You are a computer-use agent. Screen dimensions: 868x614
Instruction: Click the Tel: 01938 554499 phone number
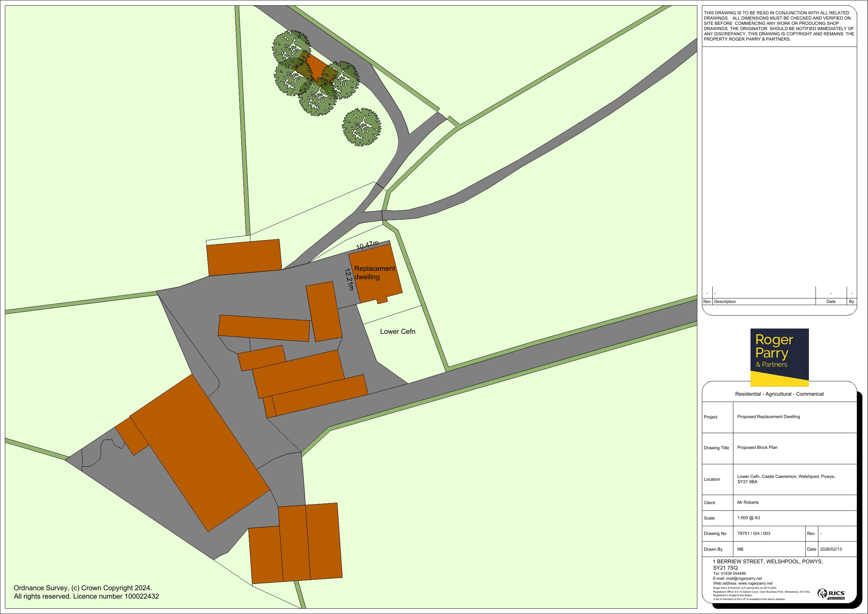(729, 573)
